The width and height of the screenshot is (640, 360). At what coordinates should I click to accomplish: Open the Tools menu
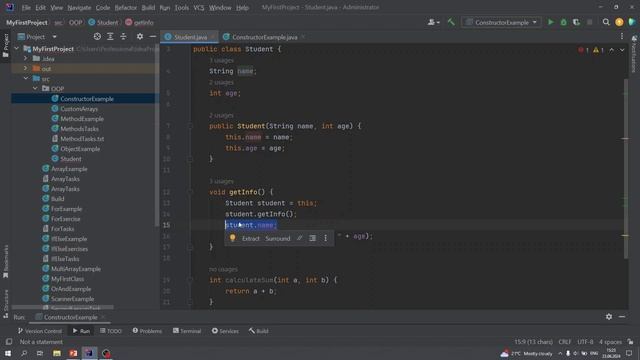182,7
